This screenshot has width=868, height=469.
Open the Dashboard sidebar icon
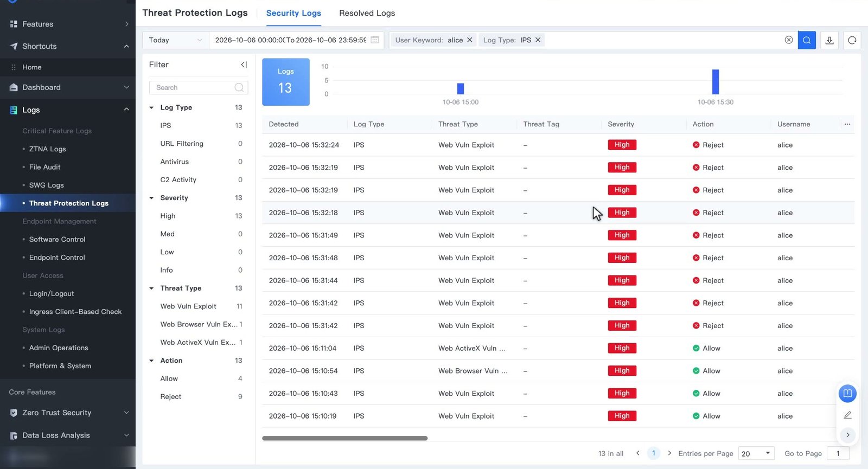[x=14, y=87]
